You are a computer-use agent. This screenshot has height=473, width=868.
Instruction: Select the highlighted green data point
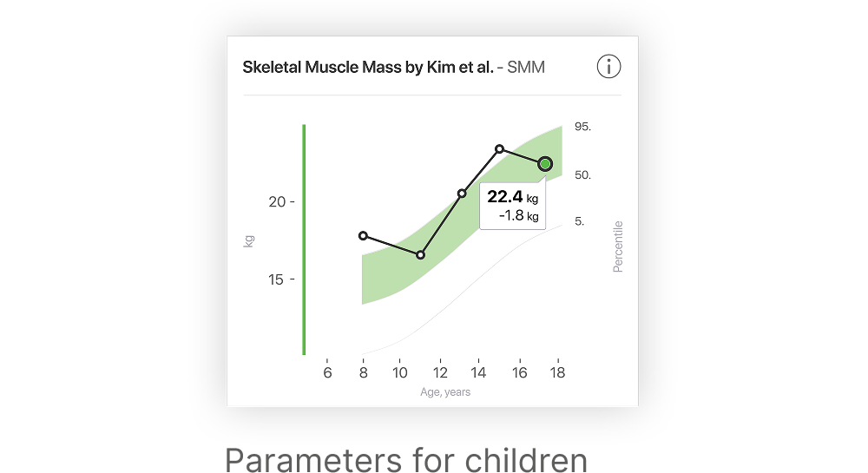(545, 164)
